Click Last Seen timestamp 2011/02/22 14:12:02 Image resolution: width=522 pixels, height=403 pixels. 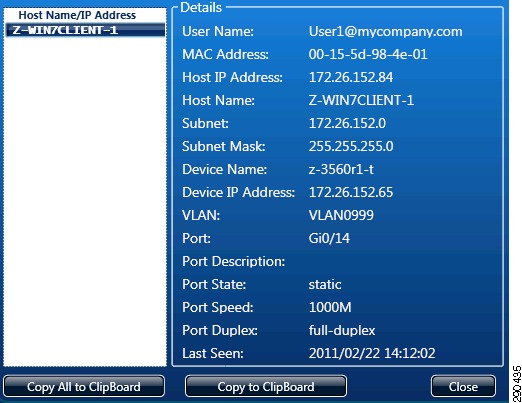372,353
